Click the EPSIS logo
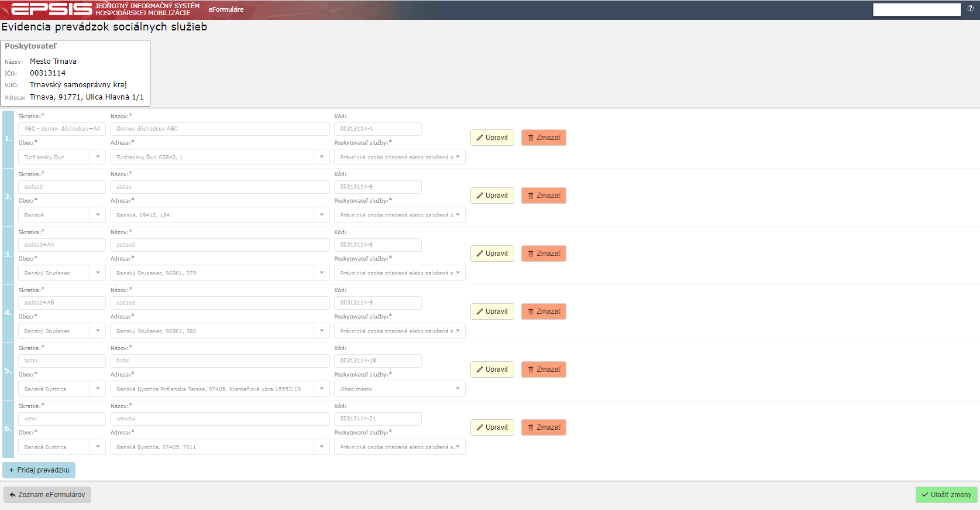980x510 pixels. (x=51, y=9)
